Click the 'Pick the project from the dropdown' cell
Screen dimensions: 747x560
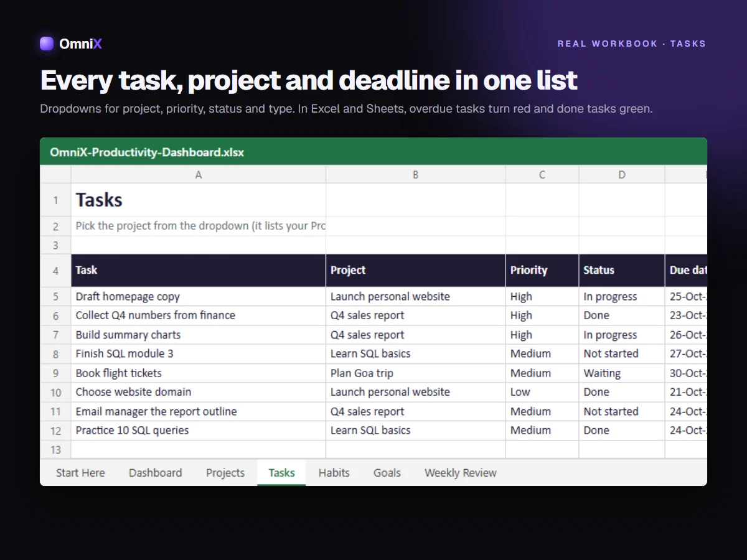point(199,226)
